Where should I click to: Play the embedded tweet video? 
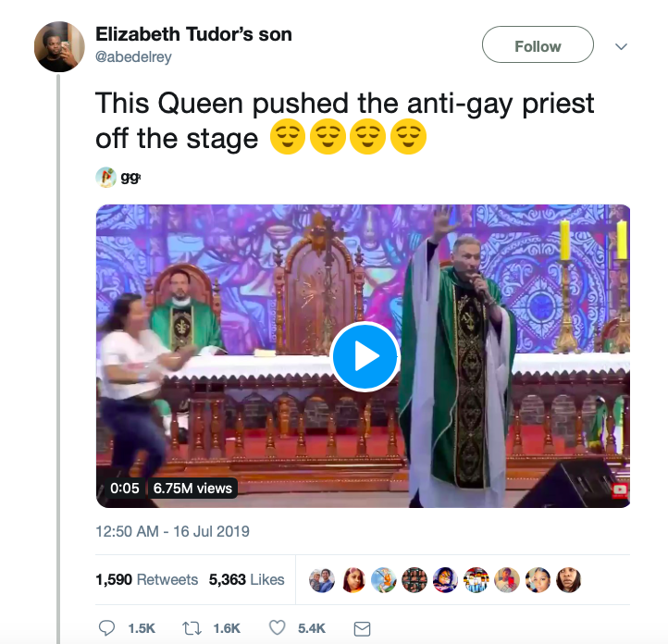365,356
